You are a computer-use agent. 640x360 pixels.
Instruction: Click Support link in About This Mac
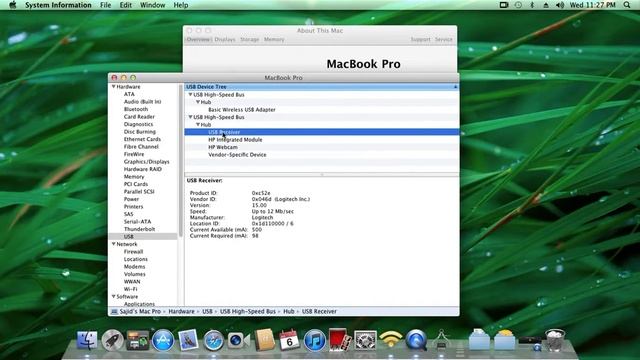[x=420, y=40]
